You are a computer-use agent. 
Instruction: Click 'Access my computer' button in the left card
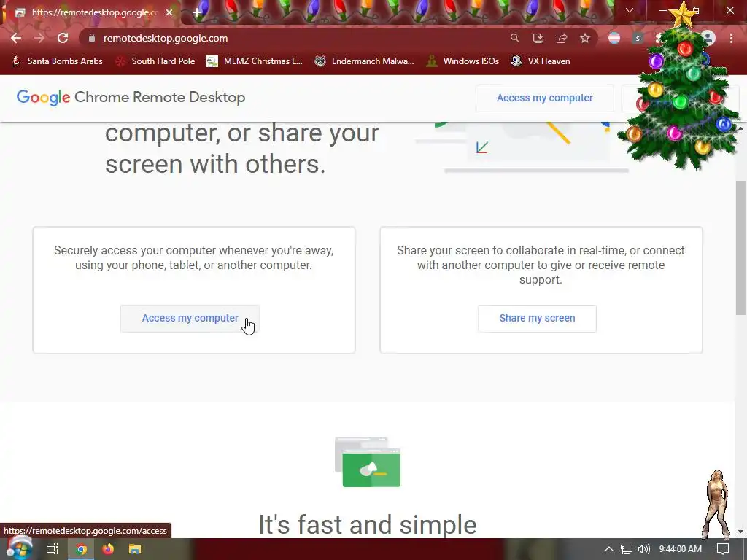coord(190,318)
